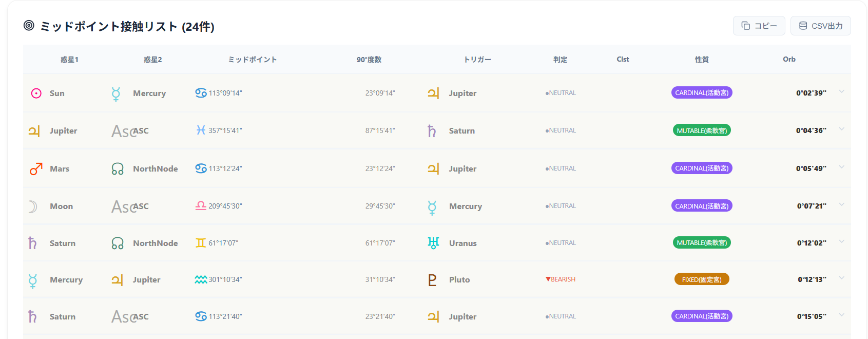The height and width of the screenshot is (339, 868).
Task: Expand the Moon / ASC row chevron
Action: tap(842, 204)
